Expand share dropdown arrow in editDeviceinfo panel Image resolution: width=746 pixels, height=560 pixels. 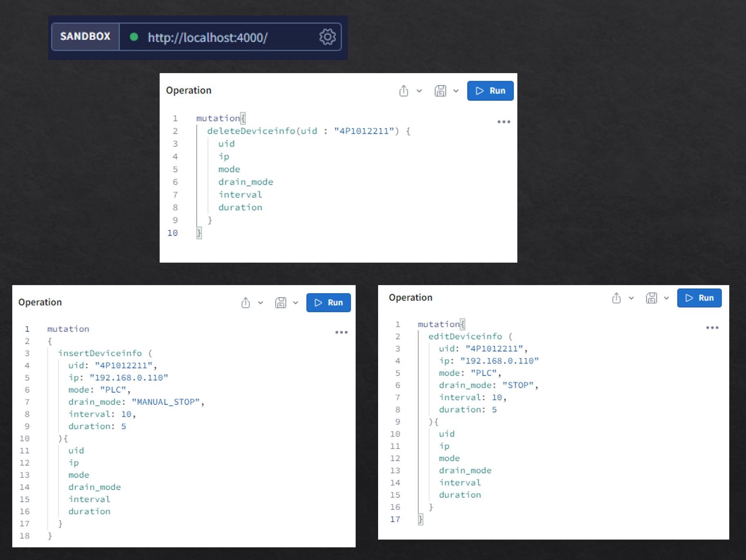point(631,298)
